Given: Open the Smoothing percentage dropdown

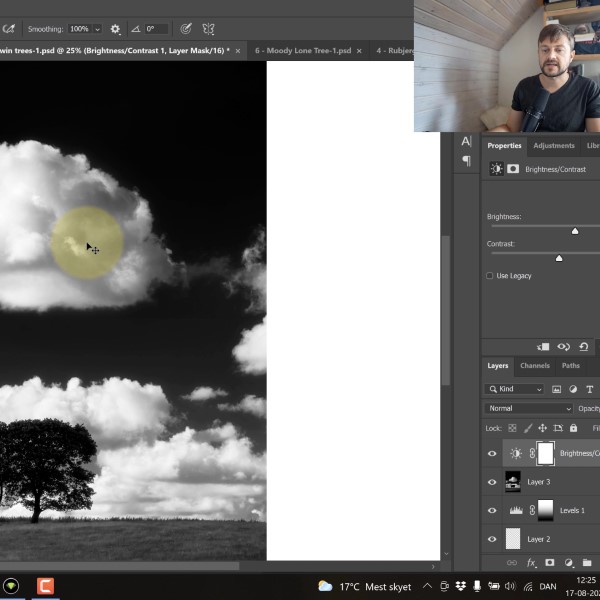Looking at the screenshot, I should (97, 29).
